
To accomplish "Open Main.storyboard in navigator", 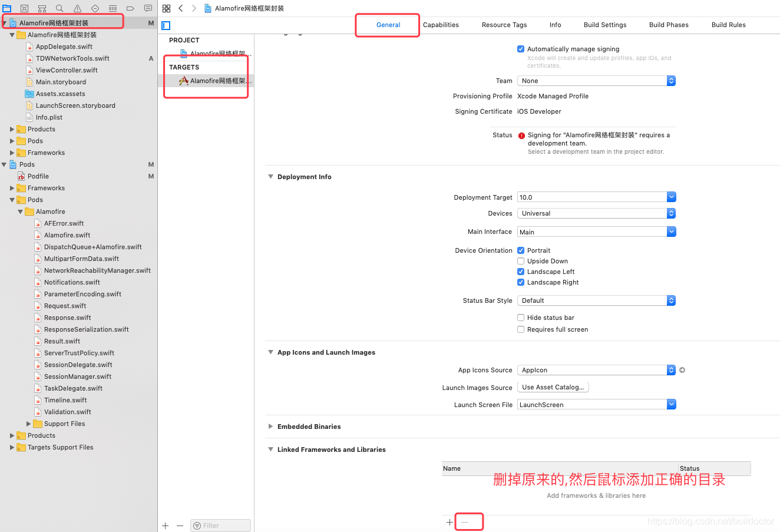I will 61,82.
